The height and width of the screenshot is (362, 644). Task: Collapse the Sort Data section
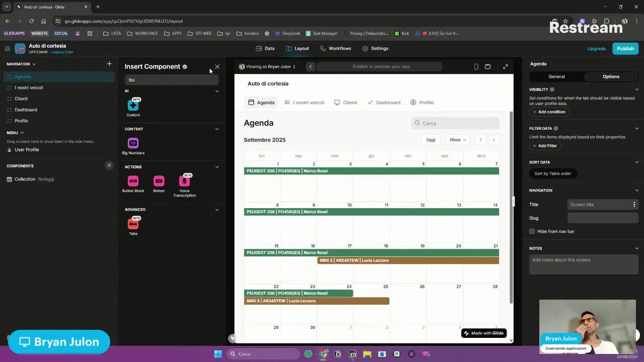point(636,162)
